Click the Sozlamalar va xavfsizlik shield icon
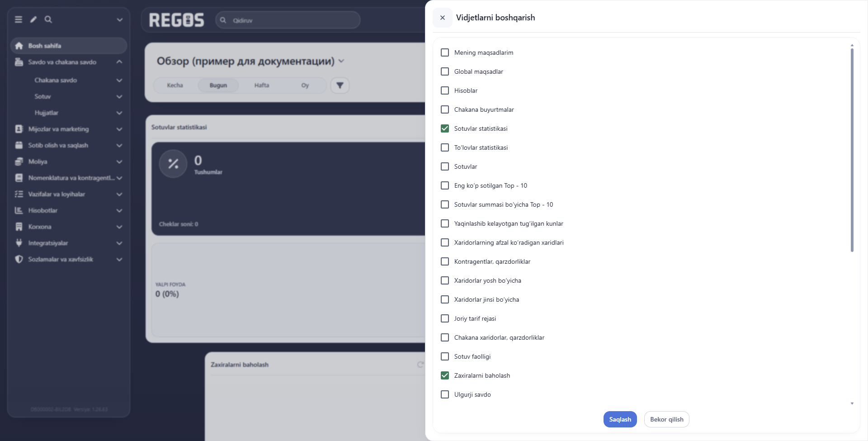This screenshot has width=868, height=441. point(19,259)
